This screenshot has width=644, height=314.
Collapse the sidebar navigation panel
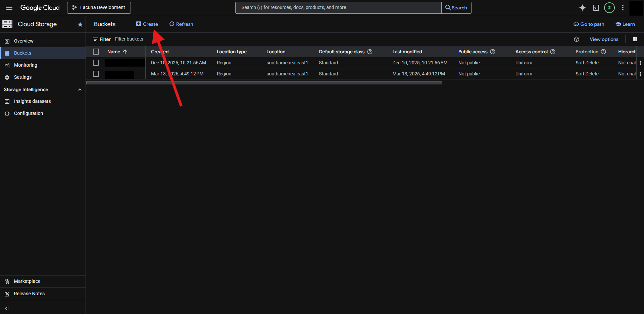click(x=7, y=308)
